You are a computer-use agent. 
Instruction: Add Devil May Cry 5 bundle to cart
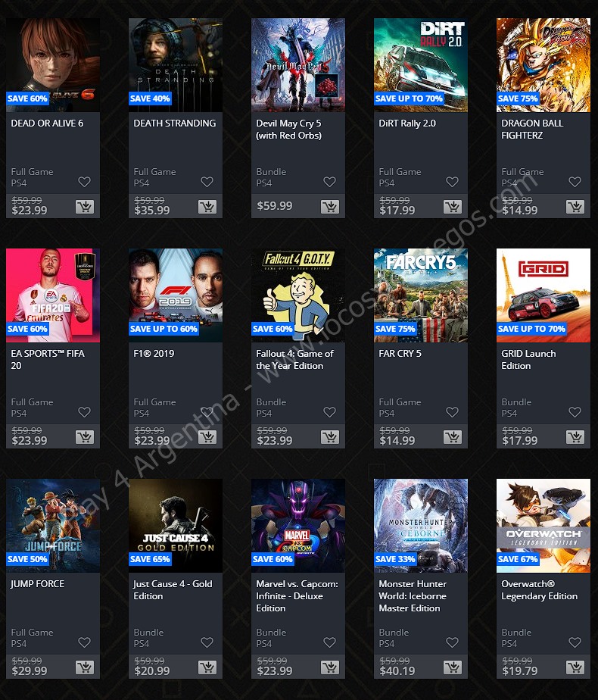pos(330,206)
